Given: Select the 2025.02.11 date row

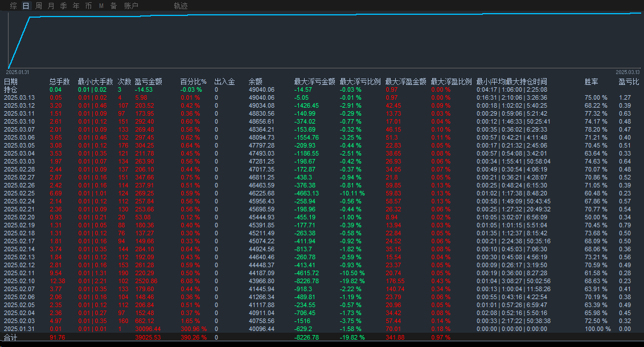Looking at the screenshot, I should coord(19,273).
